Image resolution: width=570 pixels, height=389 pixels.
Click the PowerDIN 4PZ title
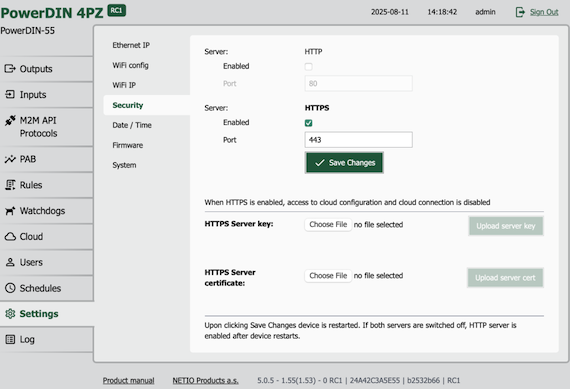coord(52,13)
